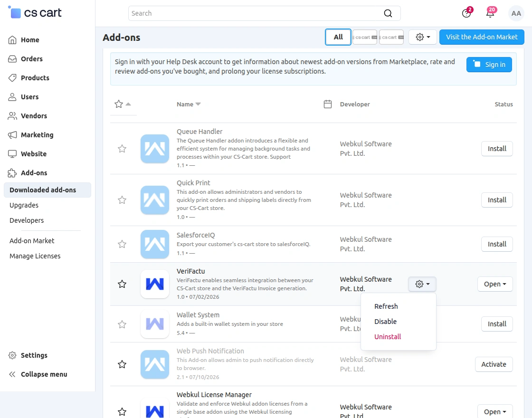Click the Add-ons puzzle icon in sidebar
This screenshot has width=532, height=418.
(12, 173)
